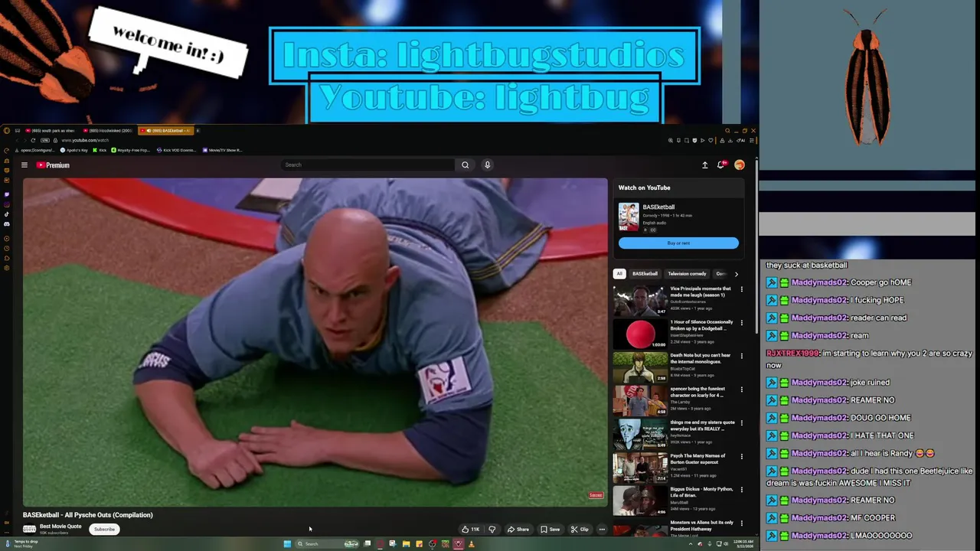The image size is (980, 551).
Task: Select the All filter chip
Action: pyautogui.click(x=619, y=273)
